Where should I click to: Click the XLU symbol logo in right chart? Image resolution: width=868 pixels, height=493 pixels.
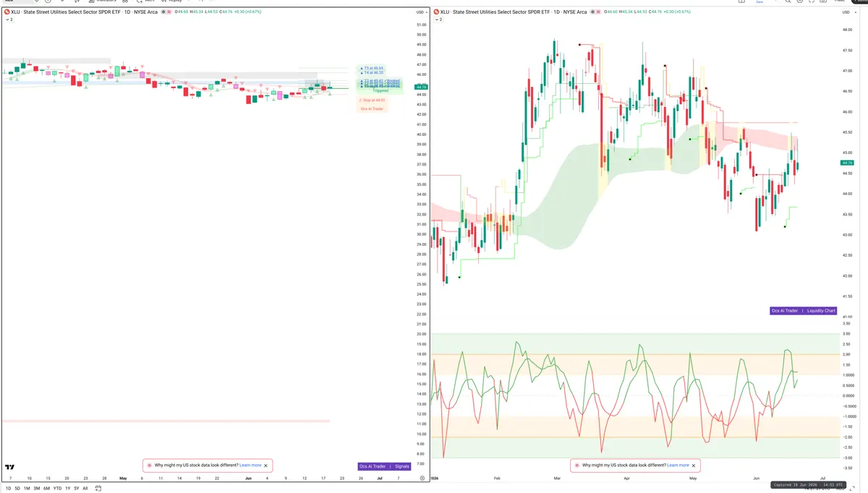[436, 12]
